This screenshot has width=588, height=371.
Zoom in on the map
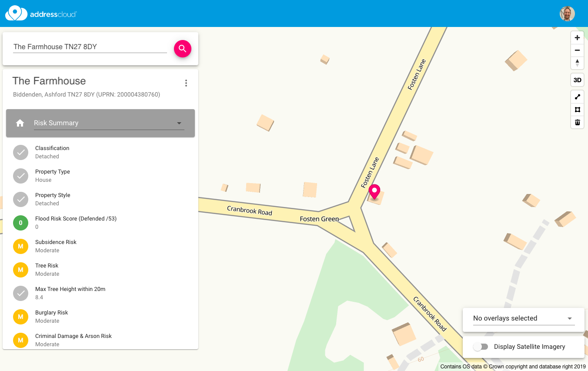[x=577, y=38]
